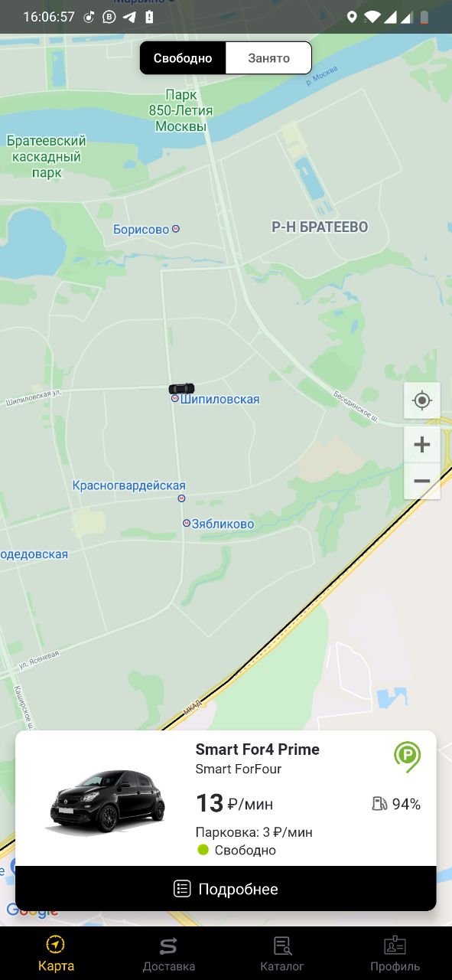Tap the Smart ForFour car thumbnail

[107, 802]
